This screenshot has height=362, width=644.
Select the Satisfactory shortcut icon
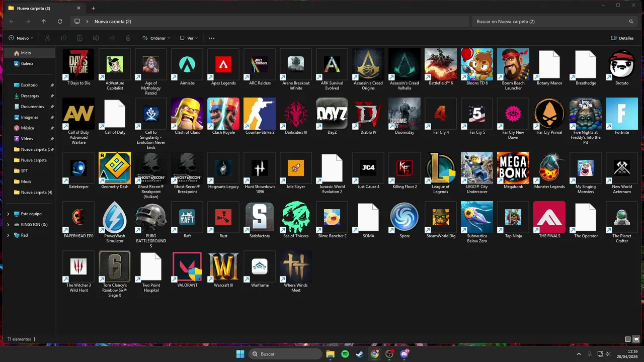pos(260,217)
